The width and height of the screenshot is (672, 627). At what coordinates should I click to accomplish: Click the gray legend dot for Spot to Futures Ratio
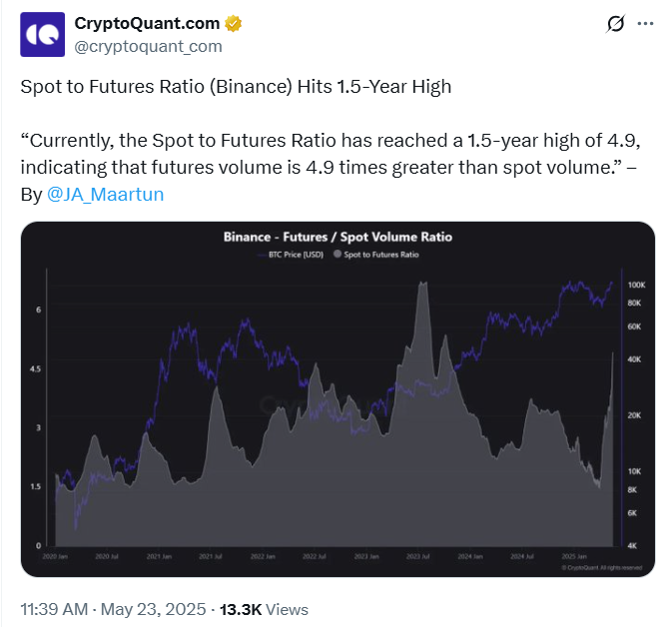(x=337, y=255)
